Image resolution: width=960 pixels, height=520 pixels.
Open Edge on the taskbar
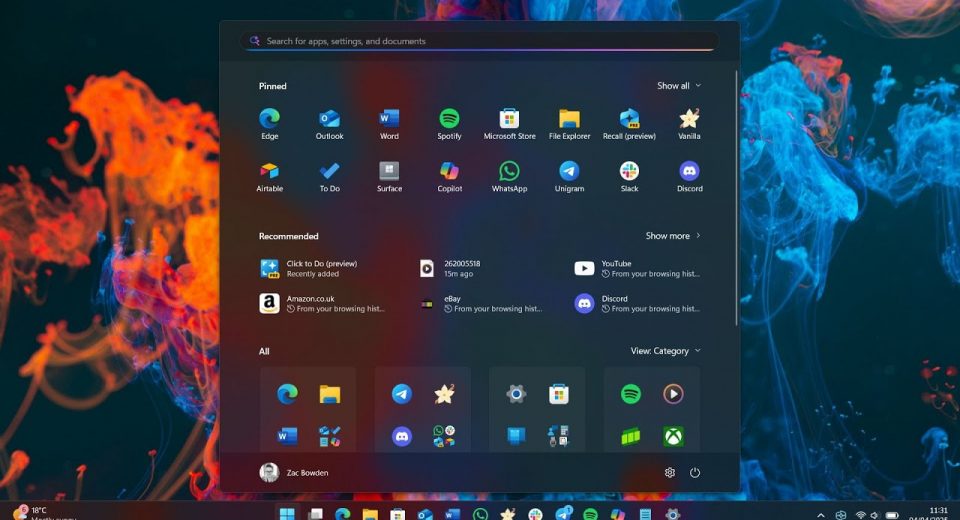tap(342, 514)
